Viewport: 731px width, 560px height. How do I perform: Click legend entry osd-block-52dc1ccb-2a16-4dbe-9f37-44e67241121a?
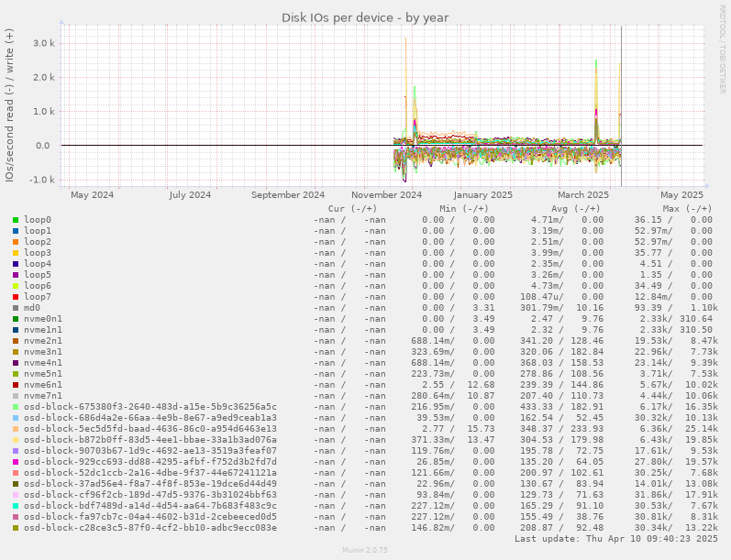pos(150,473)
